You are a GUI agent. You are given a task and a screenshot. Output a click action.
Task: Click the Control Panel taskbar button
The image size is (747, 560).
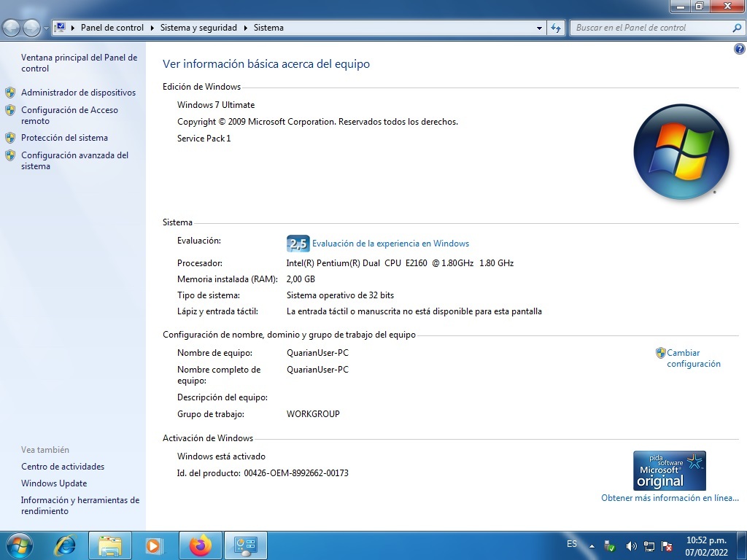246,545
